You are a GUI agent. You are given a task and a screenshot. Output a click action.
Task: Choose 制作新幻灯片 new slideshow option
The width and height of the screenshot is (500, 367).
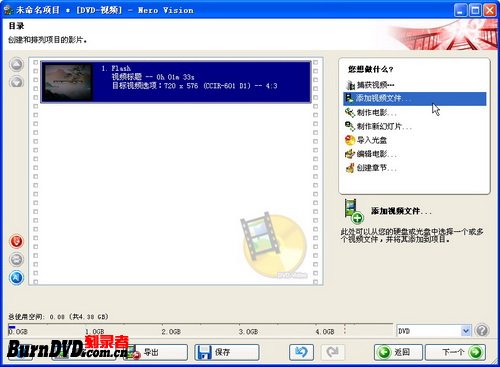(x=378, y=126)
